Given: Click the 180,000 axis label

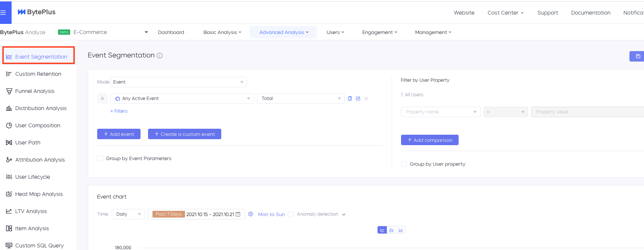Looking at the screenshot, I should (123, 248).
